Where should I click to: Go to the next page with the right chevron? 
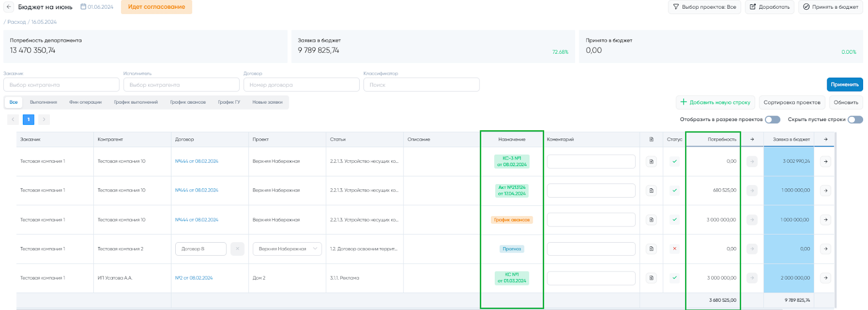44,119
